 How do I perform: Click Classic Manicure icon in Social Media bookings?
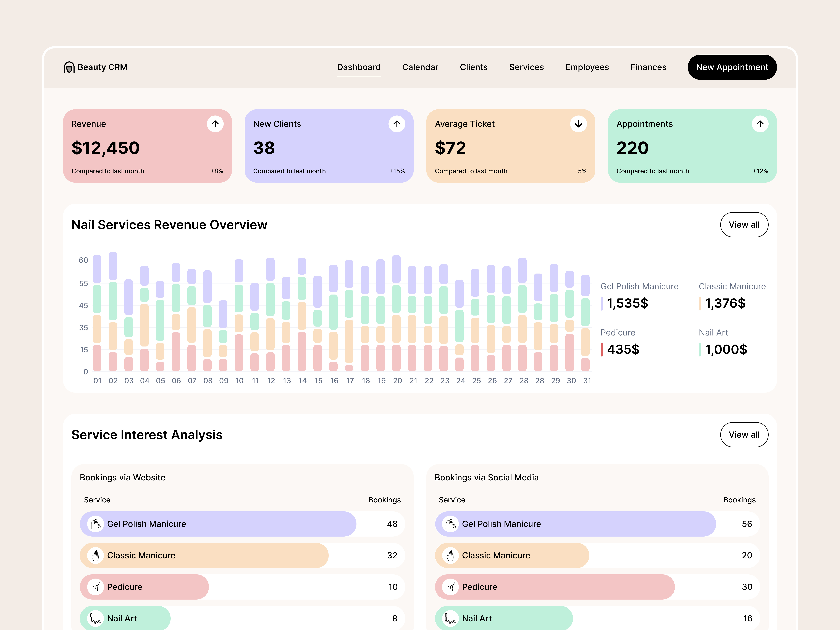[x=450, y=556]
